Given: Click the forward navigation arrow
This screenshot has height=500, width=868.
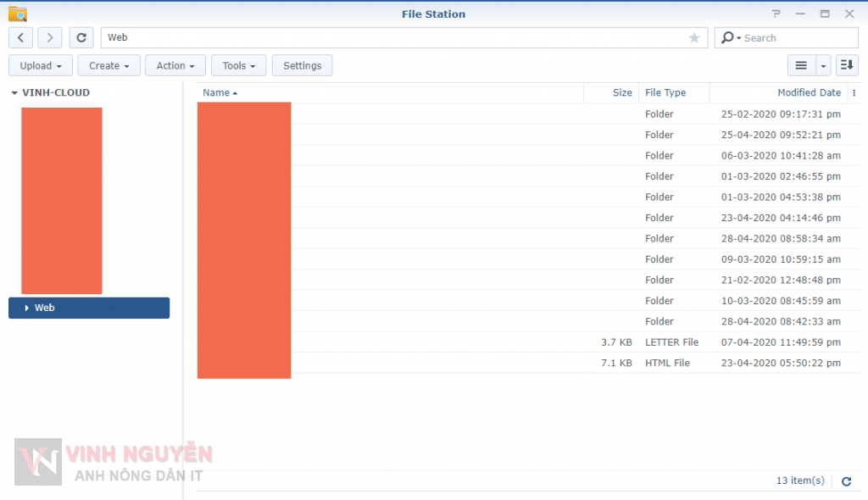Looking at the screenshot, I should 50,37.
